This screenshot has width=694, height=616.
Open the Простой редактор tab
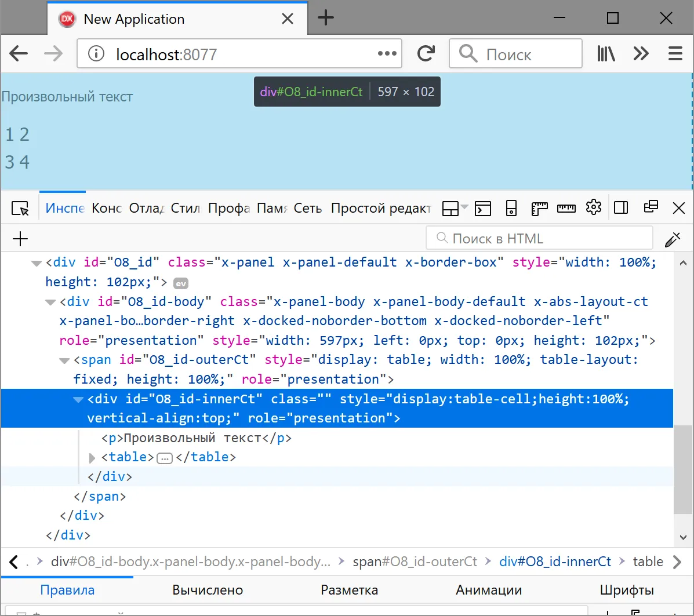[381, 208]
